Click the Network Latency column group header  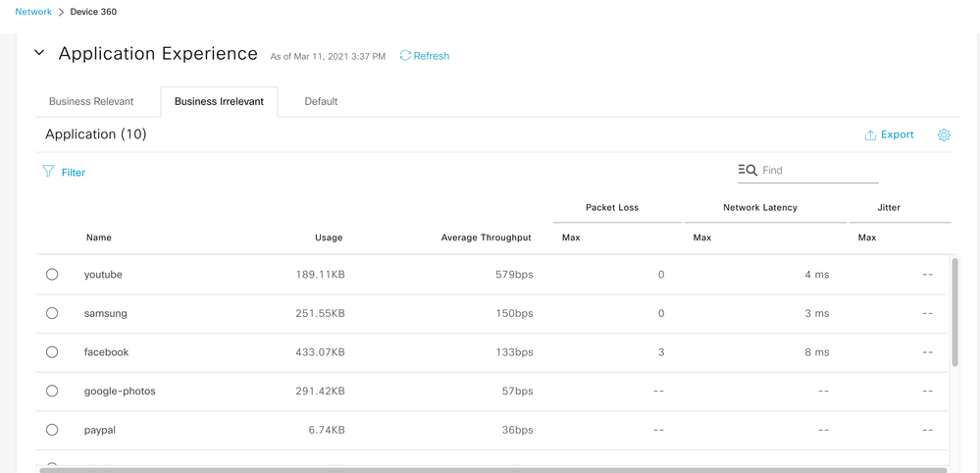point(760,207)
